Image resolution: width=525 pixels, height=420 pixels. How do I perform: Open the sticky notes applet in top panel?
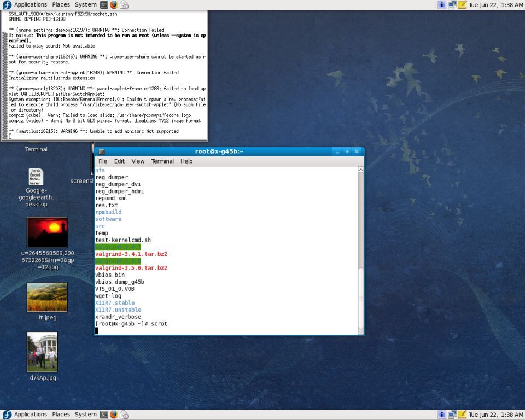pos(462,4)
